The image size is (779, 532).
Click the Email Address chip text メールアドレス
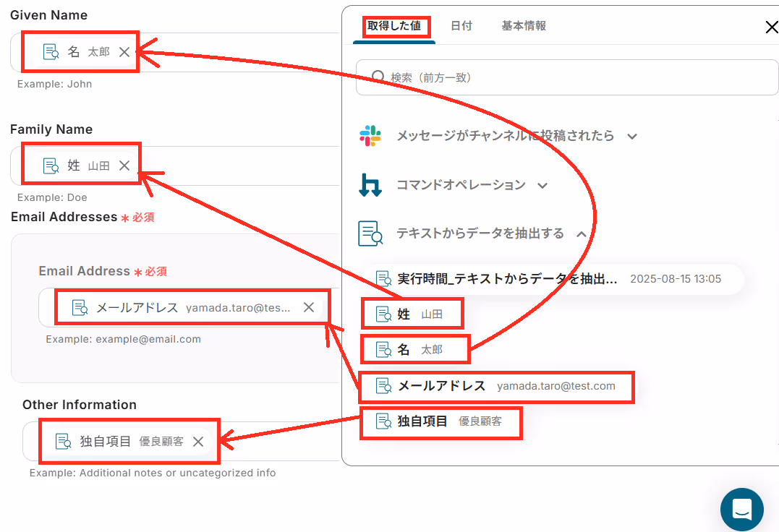(137, 308)
